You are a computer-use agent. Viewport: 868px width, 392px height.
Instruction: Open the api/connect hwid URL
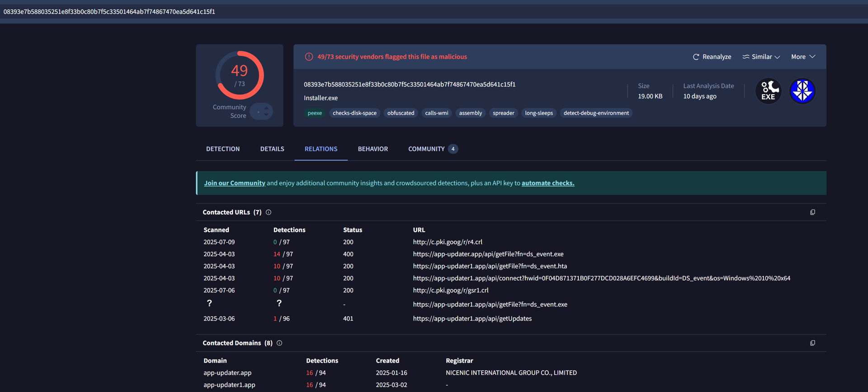602,278
